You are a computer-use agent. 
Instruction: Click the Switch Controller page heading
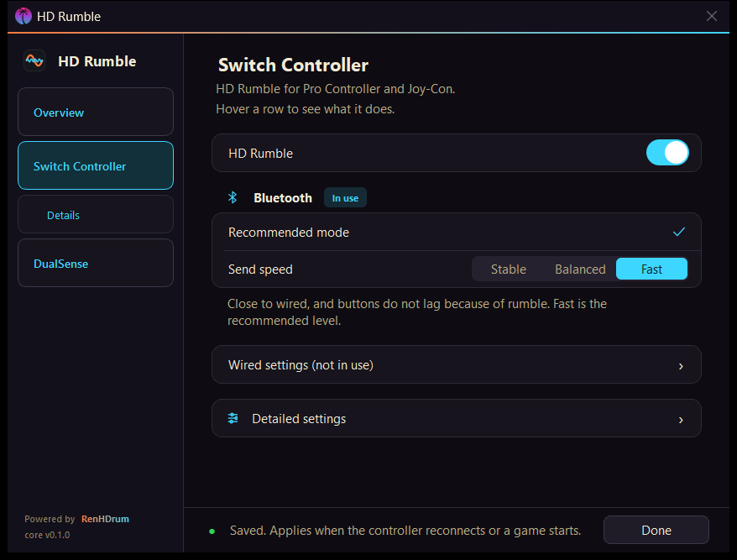tap(293, 65)
